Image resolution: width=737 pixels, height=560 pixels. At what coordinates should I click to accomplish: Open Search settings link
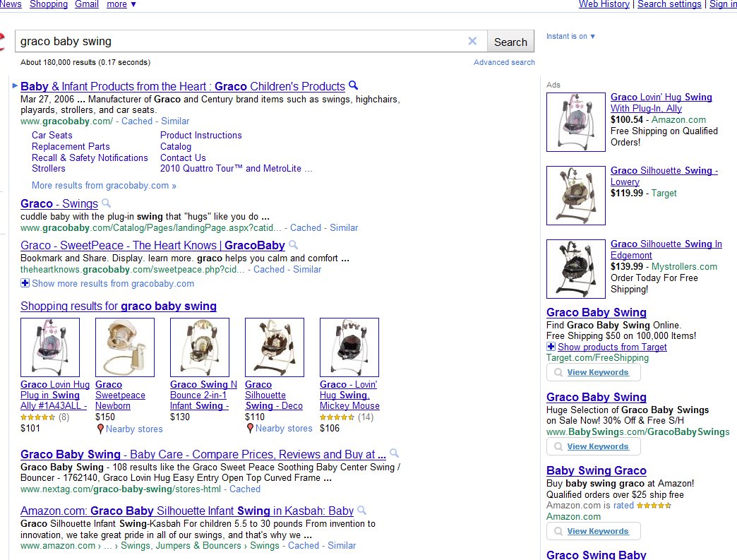click(x=669, y=4)
